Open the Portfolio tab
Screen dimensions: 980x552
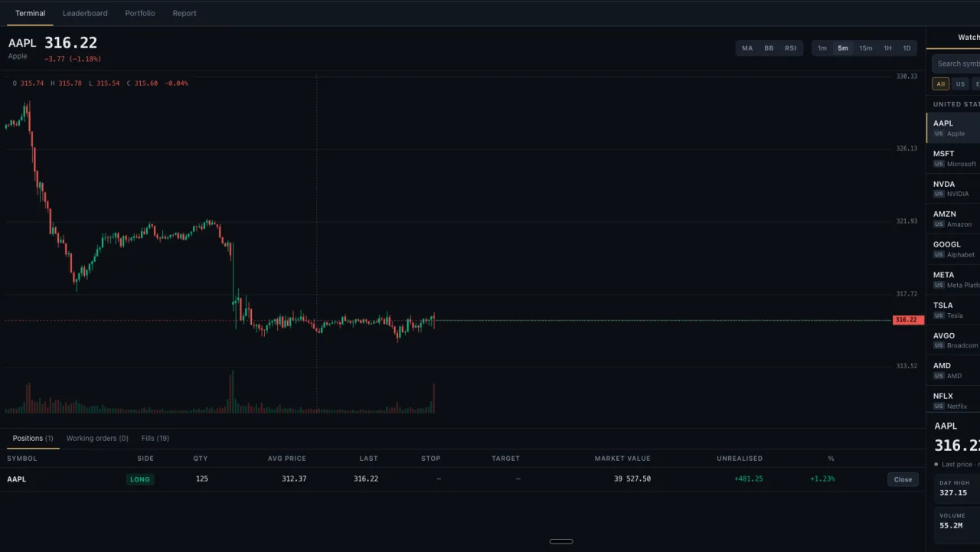point(140,13)
